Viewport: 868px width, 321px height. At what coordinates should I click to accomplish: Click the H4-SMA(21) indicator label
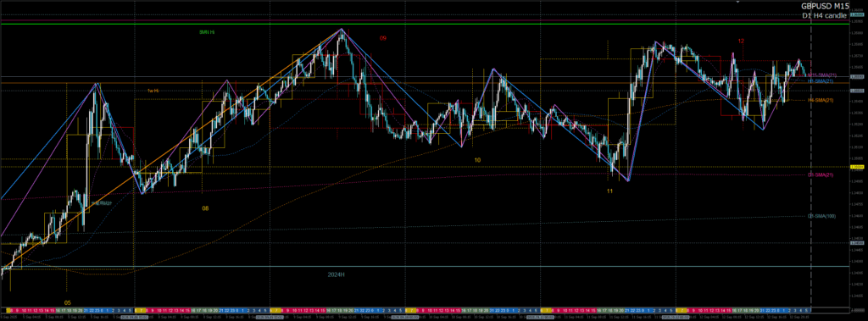point(821,100)
